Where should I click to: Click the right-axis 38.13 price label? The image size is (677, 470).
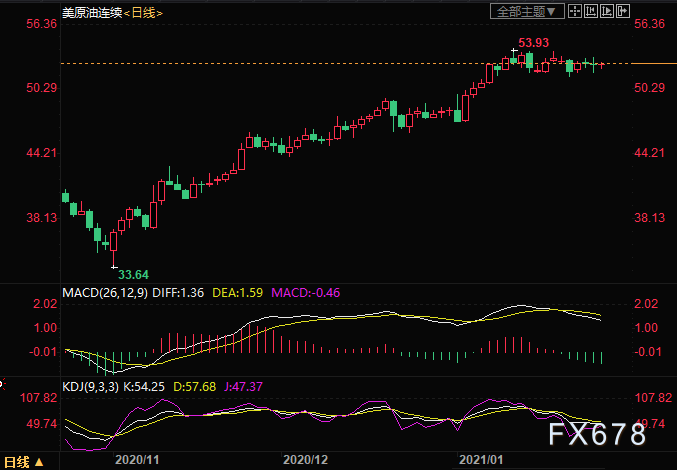(649, 217)
